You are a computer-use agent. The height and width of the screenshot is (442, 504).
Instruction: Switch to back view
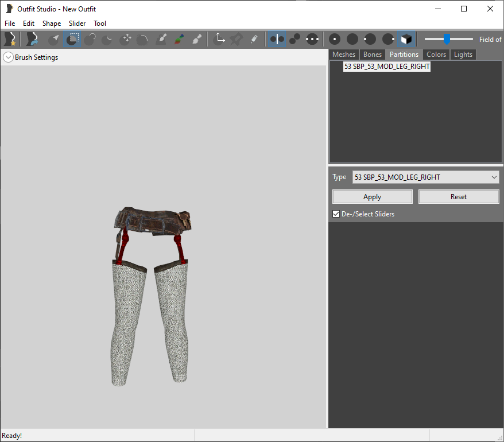[x=352, y=39]
